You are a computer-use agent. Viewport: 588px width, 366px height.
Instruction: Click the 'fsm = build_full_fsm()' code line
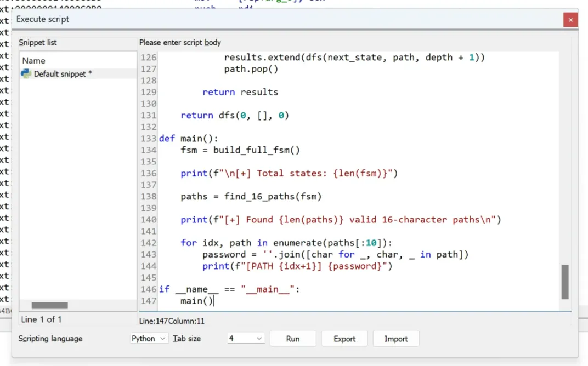pyautogui.click(x=240, y=150)
